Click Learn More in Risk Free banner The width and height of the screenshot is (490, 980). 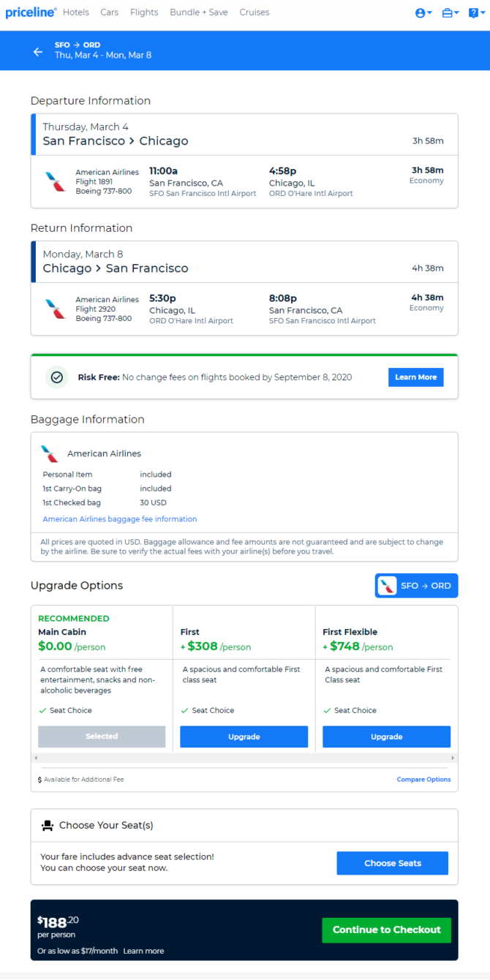[415, 377]
